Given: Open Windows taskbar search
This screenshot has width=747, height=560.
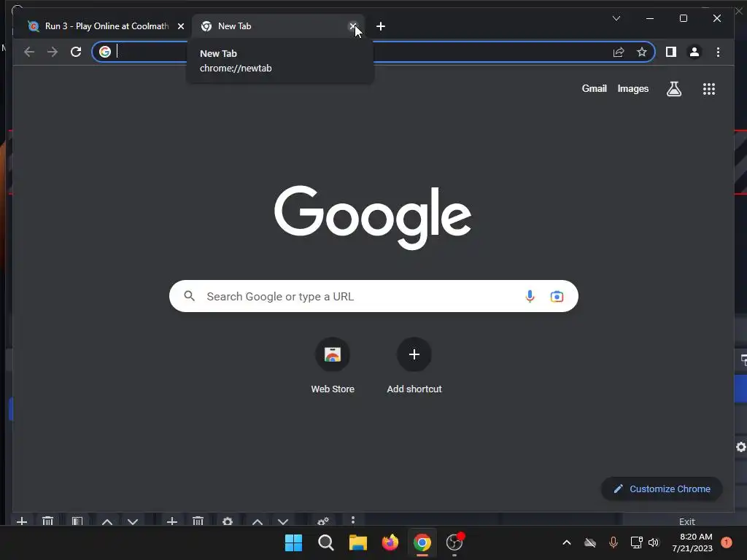Looking at the screenshot, I should (326, 542).
